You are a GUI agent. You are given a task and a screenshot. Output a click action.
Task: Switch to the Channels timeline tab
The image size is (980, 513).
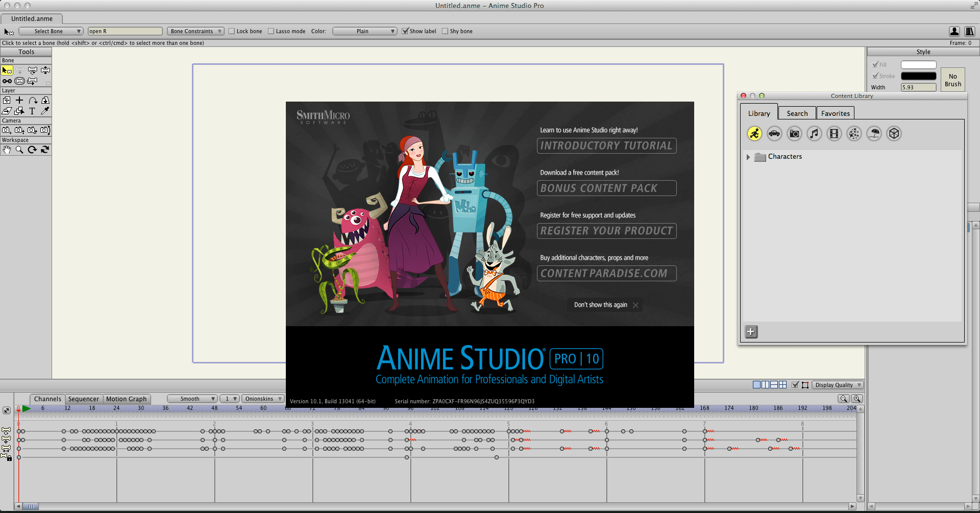47,399
